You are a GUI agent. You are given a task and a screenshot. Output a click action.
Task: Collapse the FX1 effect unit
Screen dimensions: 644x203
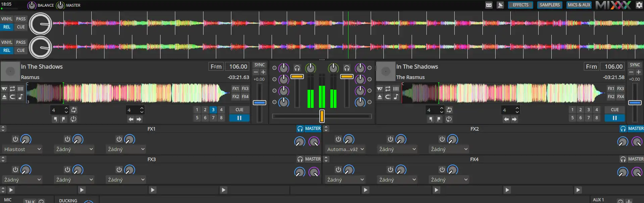(x=3, y=129)
